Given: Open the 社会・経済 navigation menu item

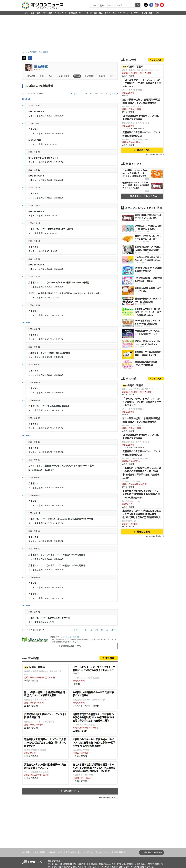Looking at the screenshot, I should click(98, 13).
